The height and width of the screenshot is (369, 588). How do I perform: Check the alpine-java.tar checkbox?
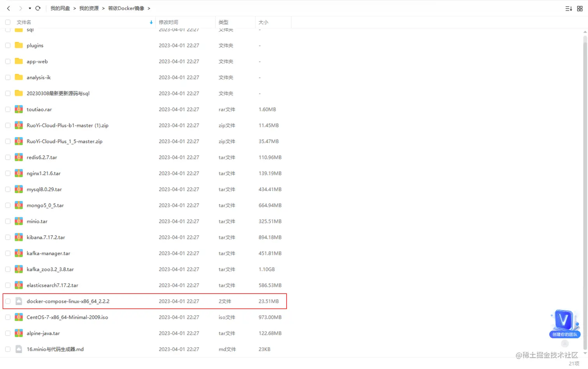8,333
